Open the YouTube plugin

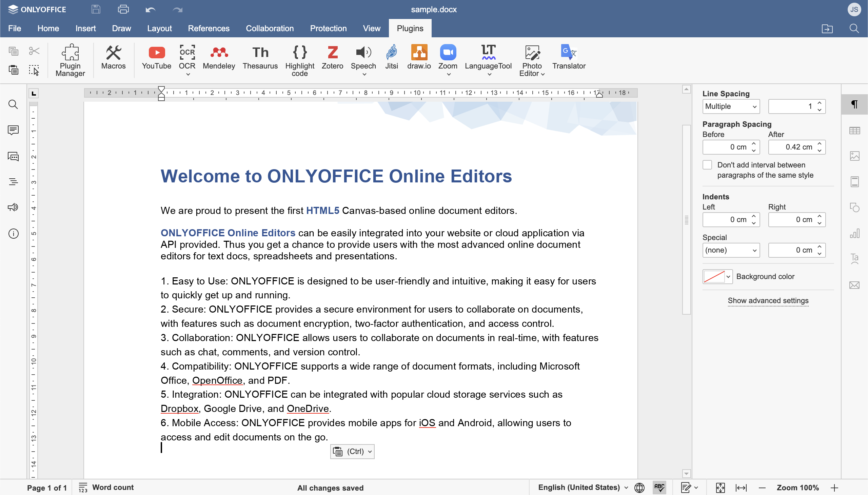pyautogui.click(x=156, y=57)
